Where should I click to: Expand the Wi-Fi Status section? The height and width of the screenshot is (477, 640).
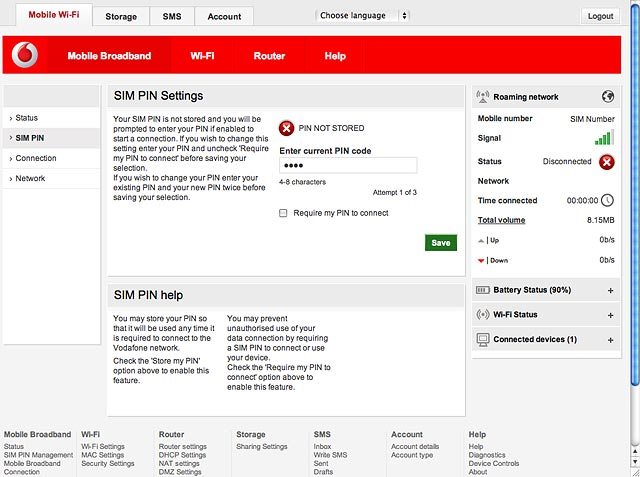tap(611, 315)
